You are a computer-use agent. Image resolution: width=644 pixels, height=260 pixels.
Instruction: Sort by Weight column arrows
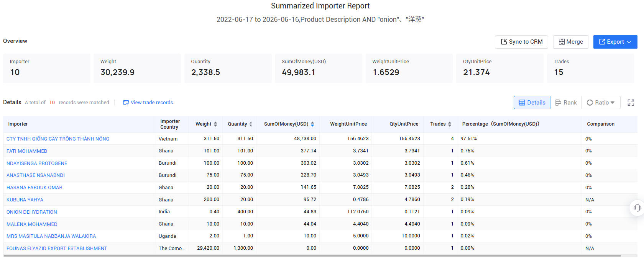(x=215, y=124)
